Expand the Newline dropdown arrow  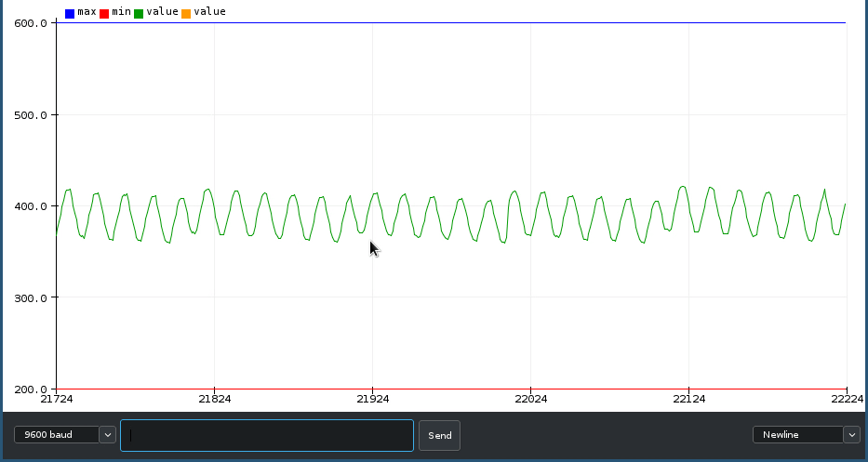[x=851, y=435]
